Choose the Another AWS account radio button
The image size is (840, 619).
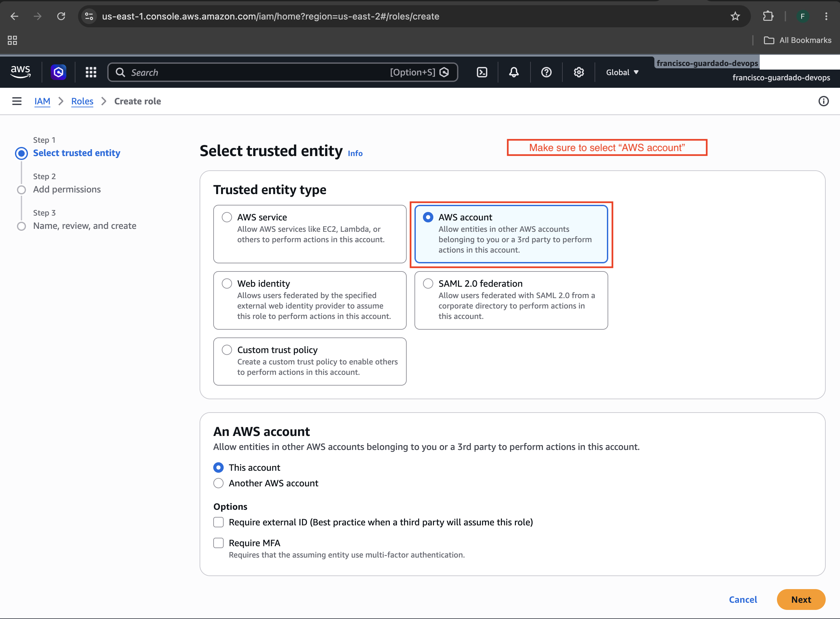pyautogui.click(x=218, y=483)
